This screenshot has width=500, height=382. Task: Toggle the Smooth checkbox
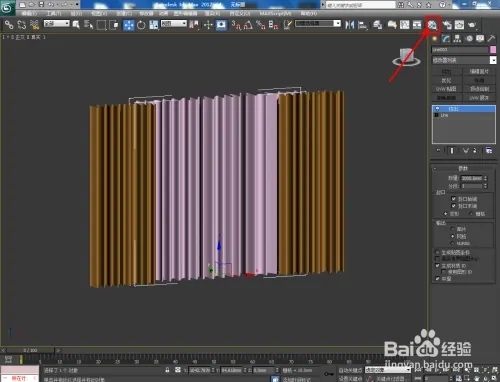pyautogui.click(x=437, y=279)
